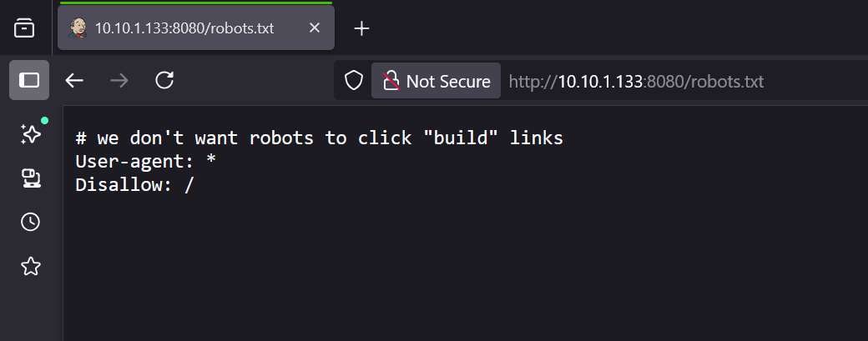Viewport: 868px width, 341px height.
Task: Focus the address bar URL text
Action: 636,81
